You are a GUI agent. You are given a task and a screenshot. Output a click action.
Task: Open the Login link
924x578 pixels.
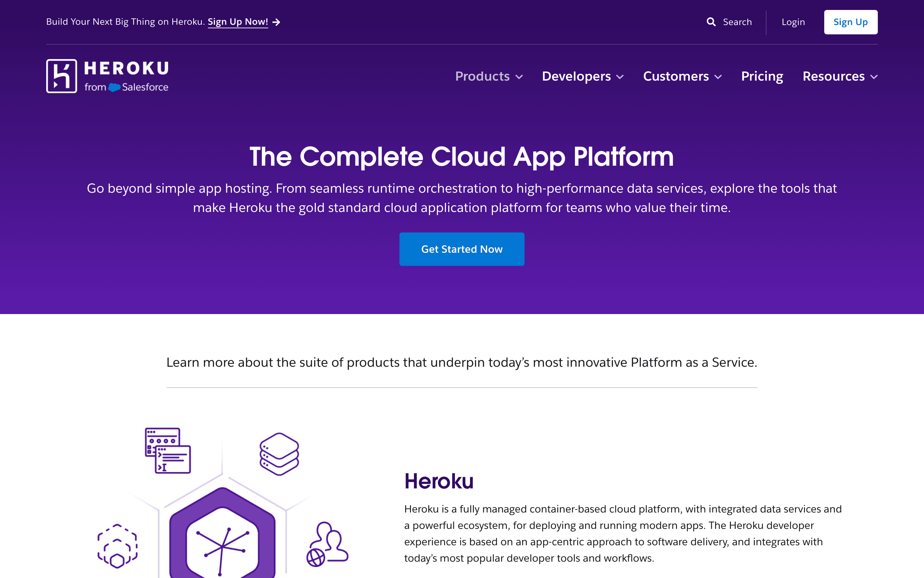[793, 22]
